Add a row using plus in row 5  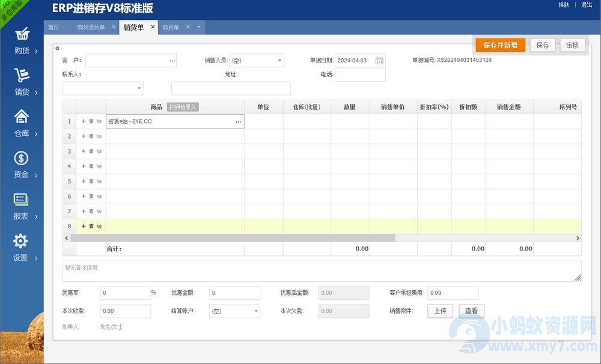[x=84, y=181]
